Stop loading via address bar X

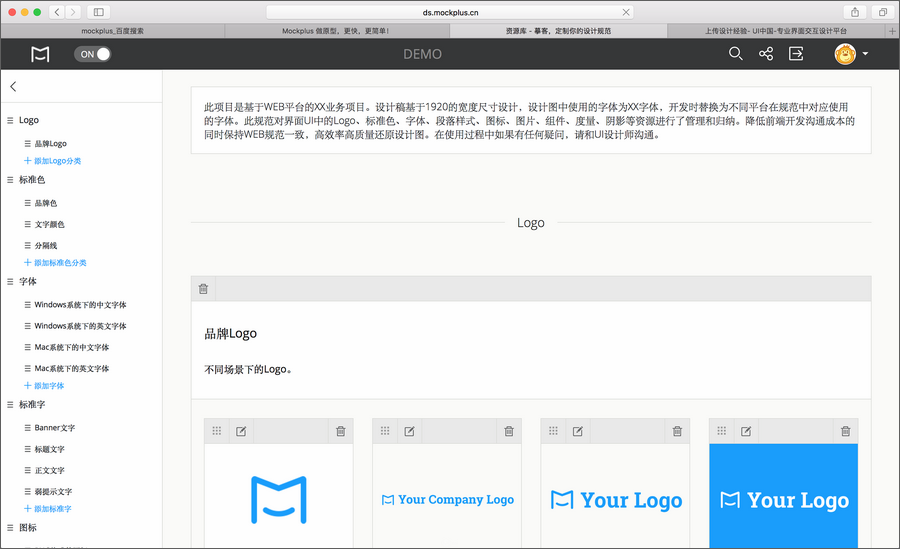(x=626, y=12)
